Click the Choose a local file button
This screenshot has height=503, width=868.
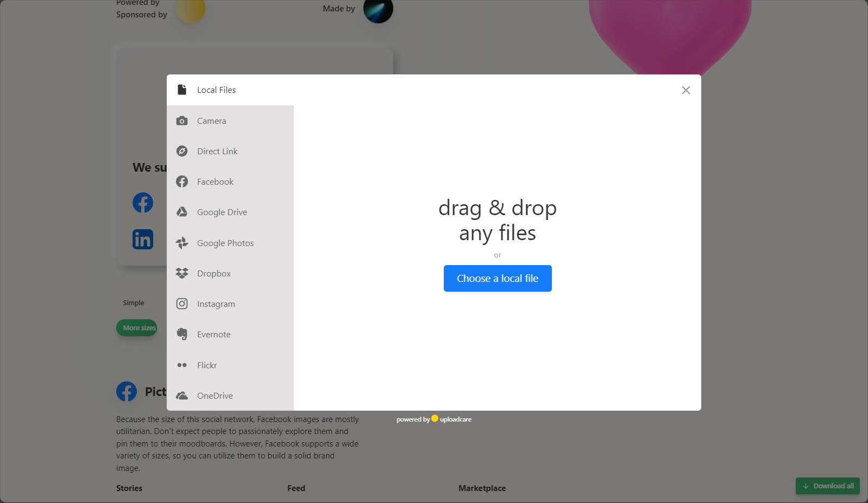(498, 278)
